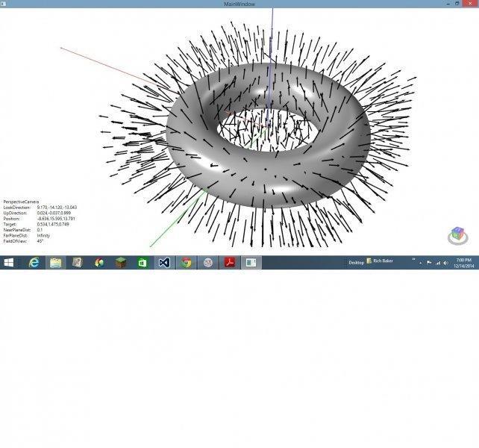Click the Target label

[x=10, y=224]
